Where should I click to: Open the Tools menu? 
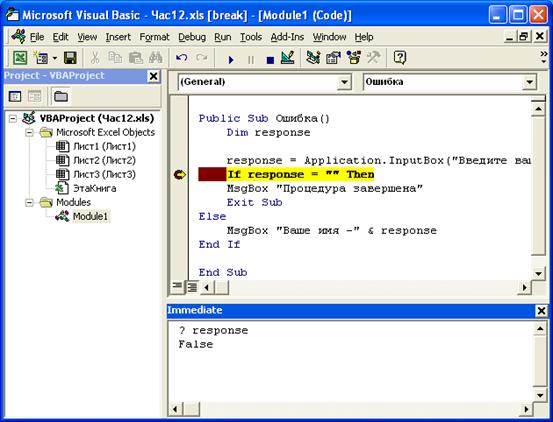[251, 37]
